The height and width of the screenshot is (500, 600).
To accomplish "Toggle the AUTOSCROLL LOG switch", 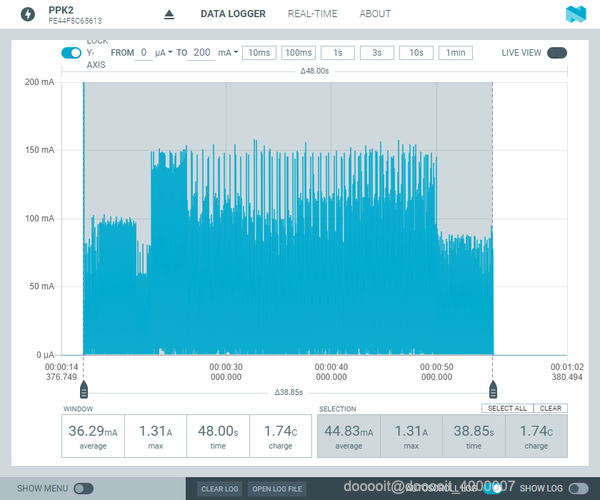I will coord(493,488).
